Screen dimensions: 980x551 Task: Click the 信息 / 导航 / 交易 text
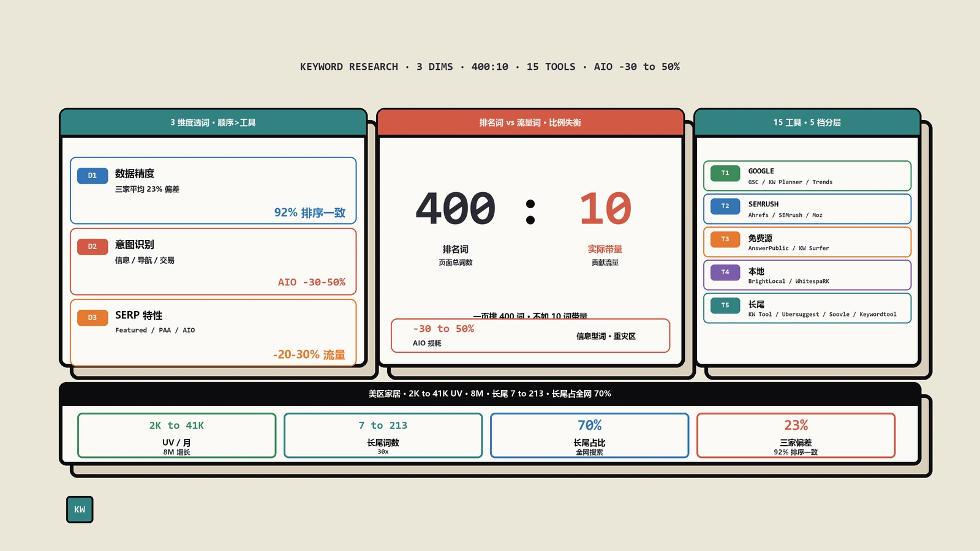click(145, 260)
